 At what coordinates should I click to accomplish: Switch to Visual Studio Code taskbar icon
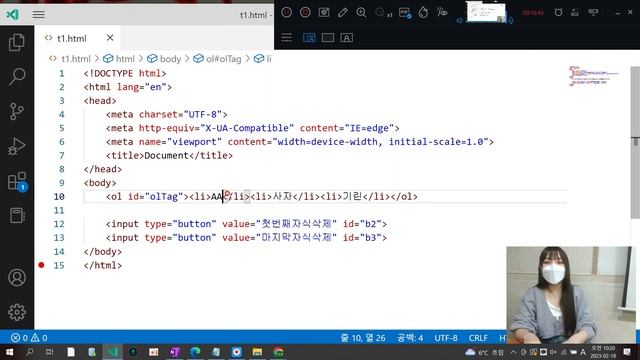113,352
